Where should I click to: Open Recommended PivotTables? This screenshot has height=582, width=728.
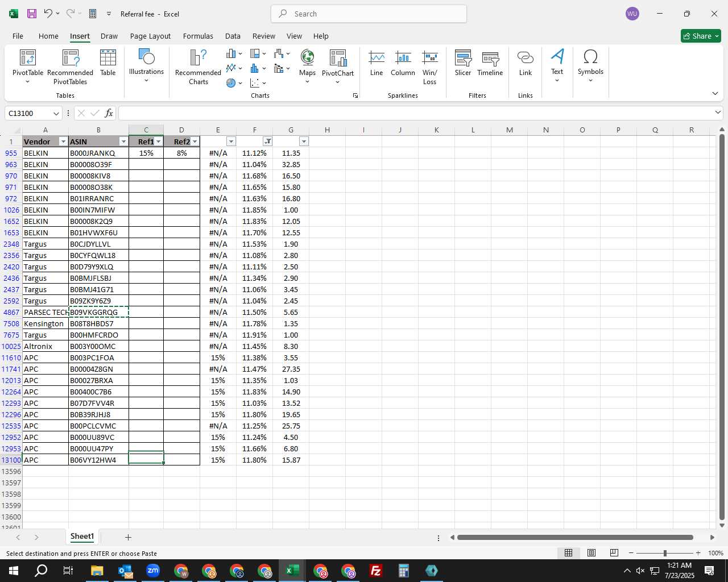pyautogui.click(x=71, y=67)
